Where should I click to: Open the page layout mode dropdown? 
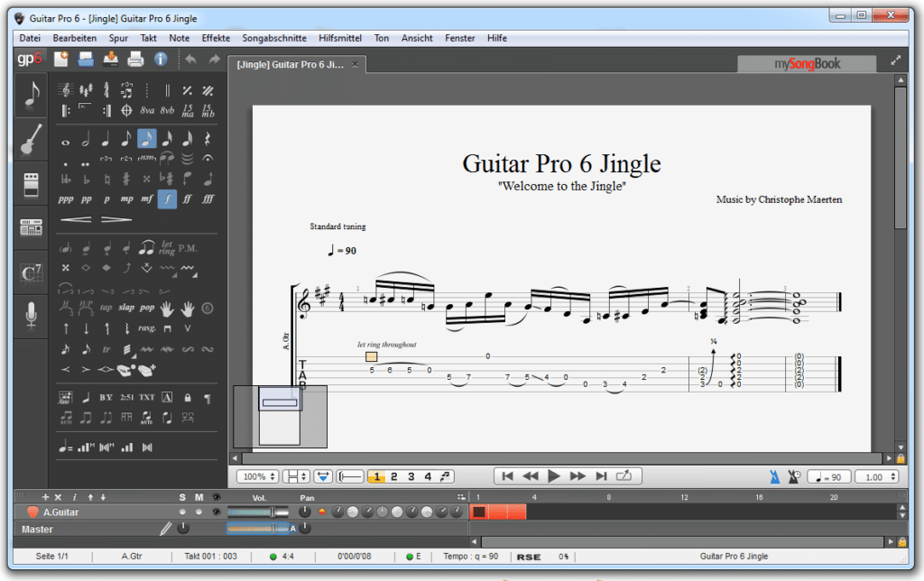296,476
